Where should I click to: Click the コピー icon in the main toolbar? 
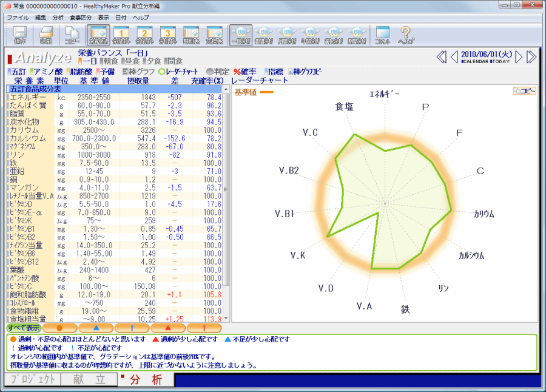point(72,35)
